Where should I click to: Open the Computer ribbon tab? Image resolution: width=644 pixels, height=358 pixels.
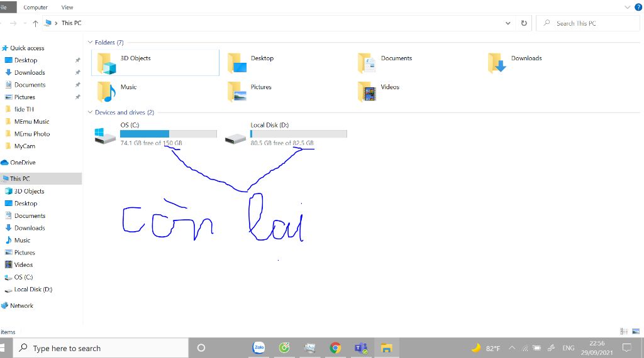[35, 8]
